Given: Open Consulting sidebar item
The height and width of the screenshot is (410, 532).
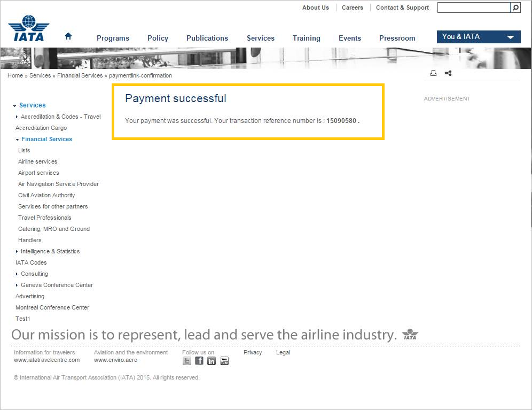Looking at the screenshot, I should pos(34,274).
